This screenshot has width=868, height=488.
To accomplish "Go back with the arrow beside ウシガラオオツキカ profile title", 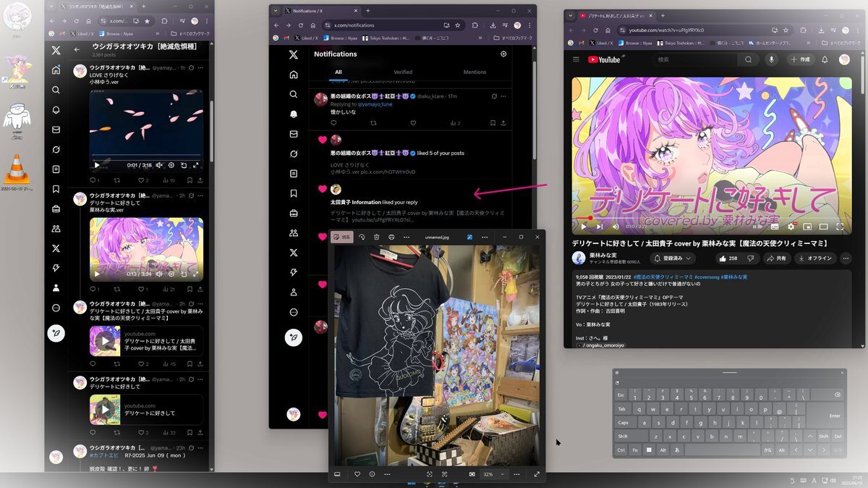I will coord(77,50).
